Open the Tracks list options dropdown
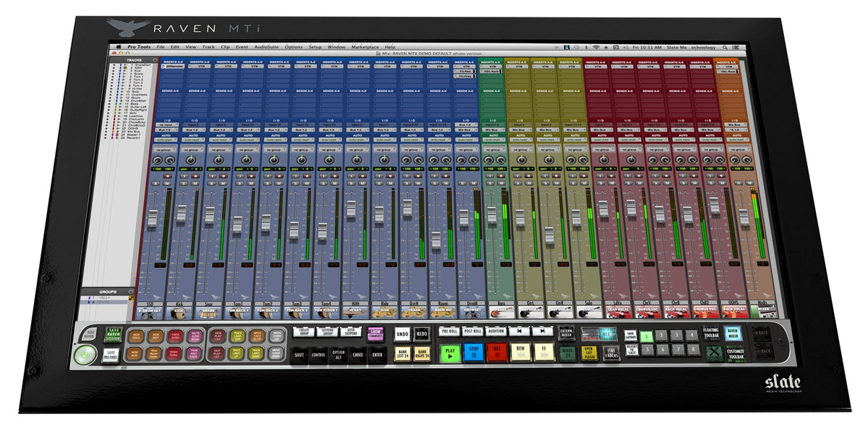The width and height of the screenshot is (868, 430). (x=155, y=60)
